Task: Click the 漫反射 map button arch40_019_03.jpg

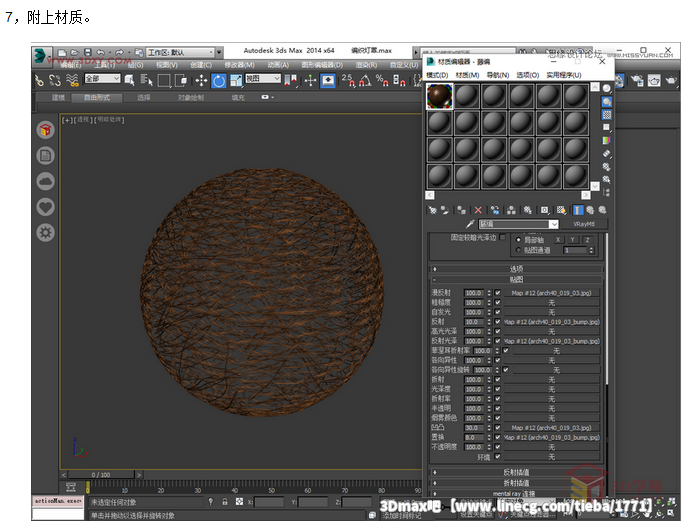Action: (x=551, y=293)
